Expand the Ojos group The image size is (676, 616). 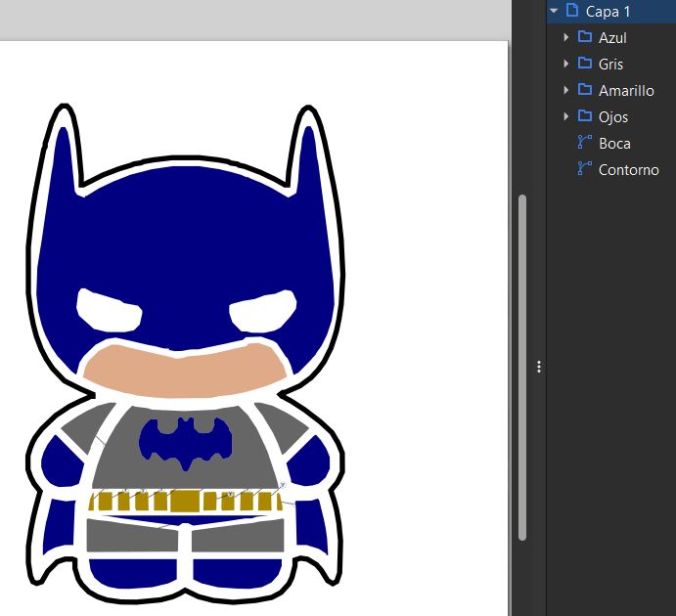[566, 116]
